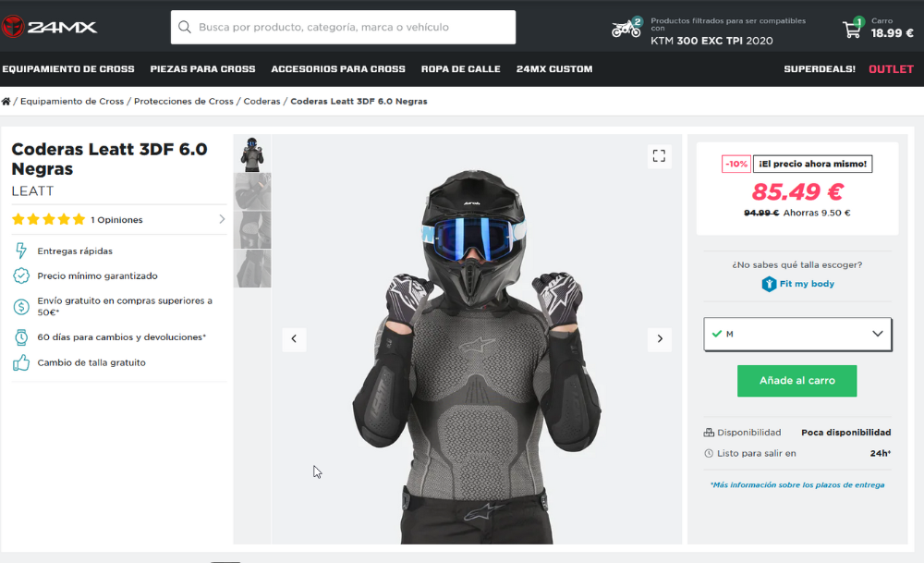
Task: Focus the product search field
Action: click(343, 27)
